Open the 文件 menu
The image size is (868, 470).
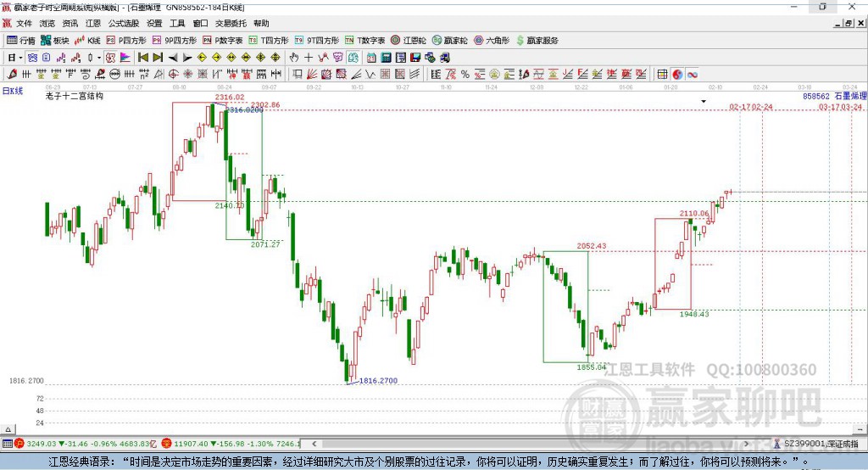coord(25,23)
